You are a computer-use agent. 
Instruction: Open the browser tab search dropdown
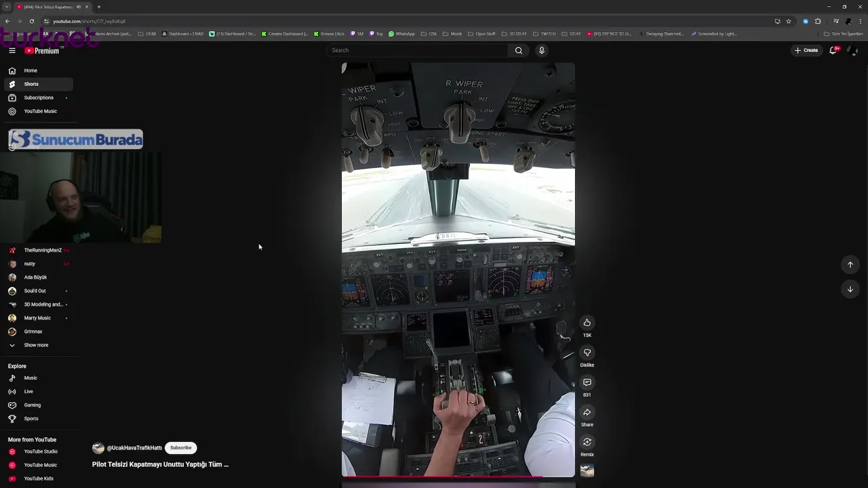point(7,7)
